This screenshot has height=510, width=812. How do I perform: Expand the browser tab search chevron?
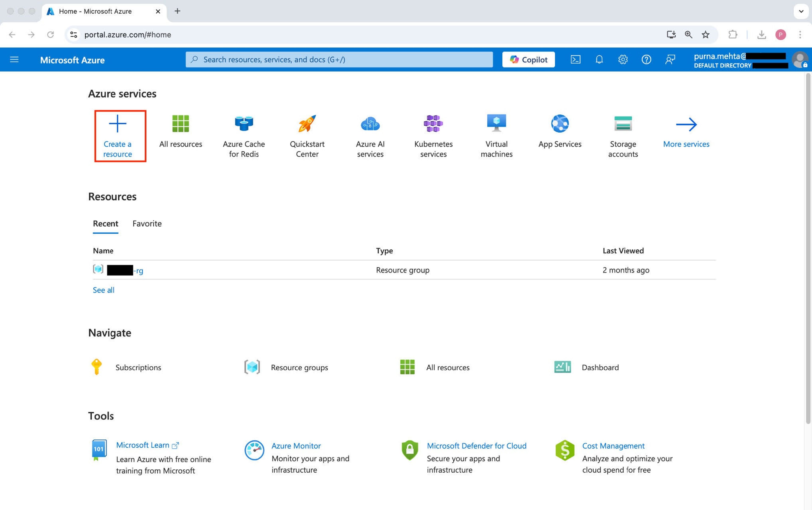coord(801,11)
